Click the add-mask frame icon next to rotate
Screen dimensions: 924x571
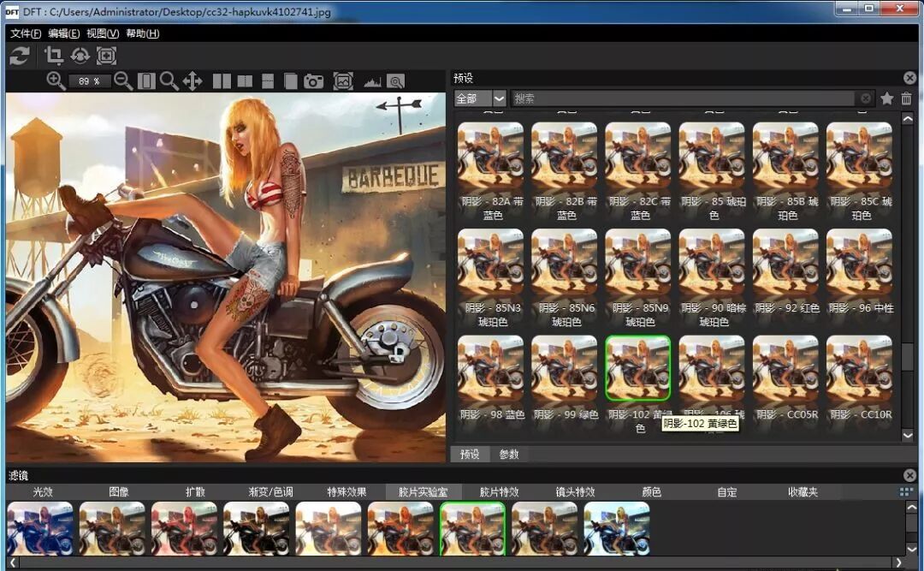tap(106, 56)
